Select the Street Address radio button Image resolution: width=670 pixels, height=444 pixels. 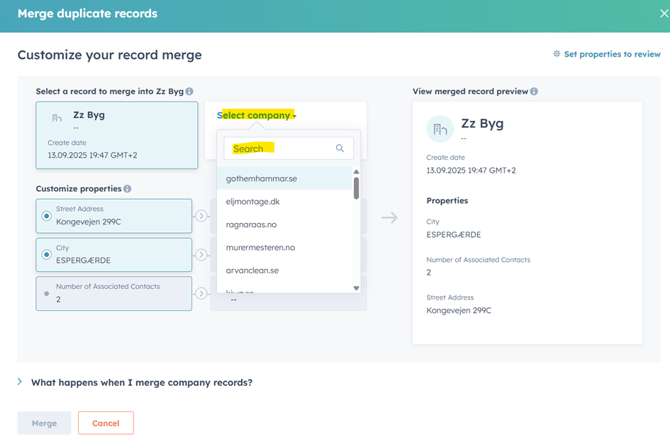pyautogui.click(x=46, y=216)
